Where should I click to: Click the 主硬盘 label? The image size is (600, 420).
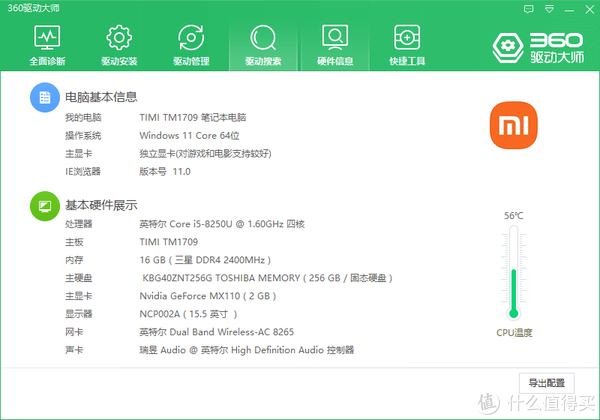point(78,278)
